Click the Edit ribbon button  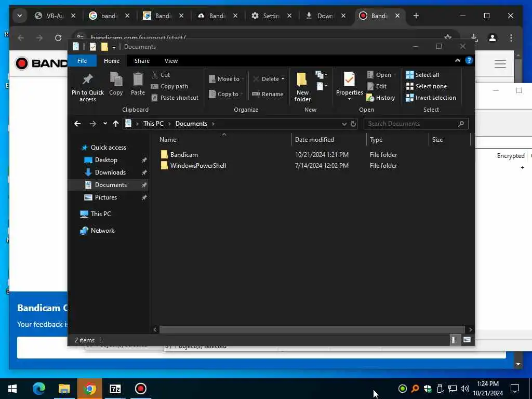click(377, 86)
